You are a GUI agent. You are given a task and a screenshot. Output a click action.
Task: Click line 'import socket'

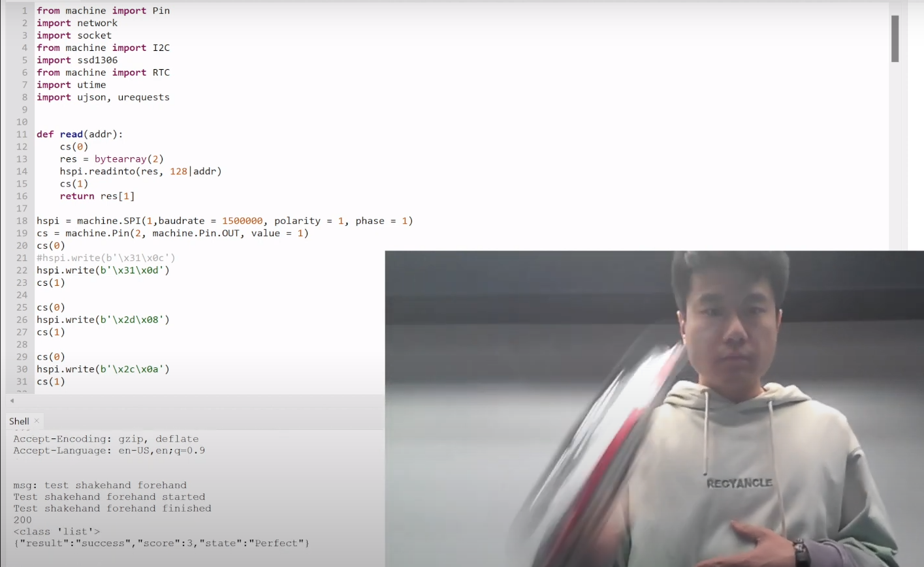pyautogui.click(x=74, y=35)
